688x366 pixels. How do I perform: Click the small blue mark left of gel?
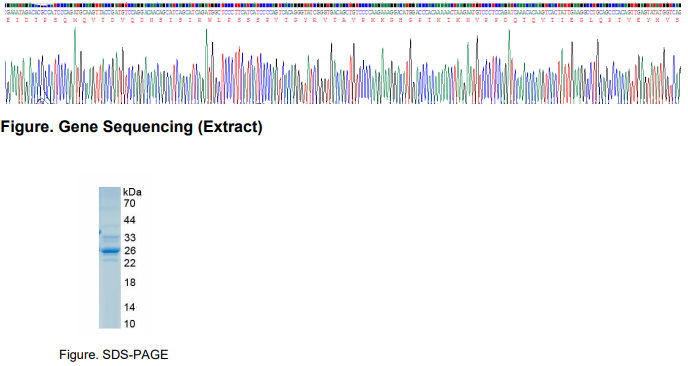pyautogui.click(x=100, y=232)
